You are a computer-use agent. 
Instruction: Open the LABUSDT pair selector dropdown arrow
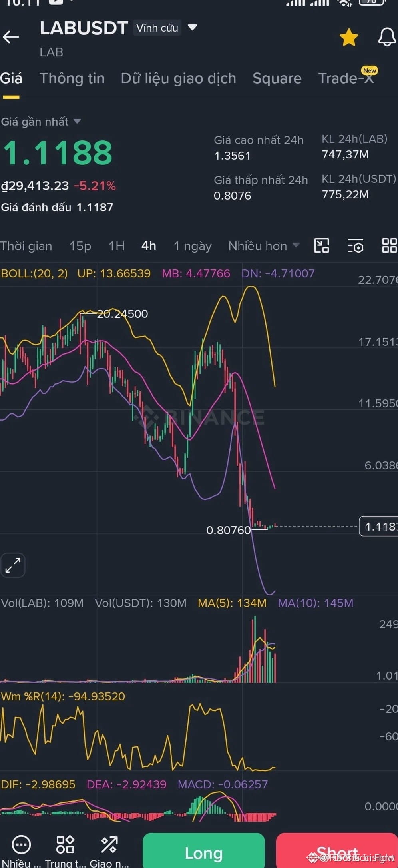[x=192, y=28]
